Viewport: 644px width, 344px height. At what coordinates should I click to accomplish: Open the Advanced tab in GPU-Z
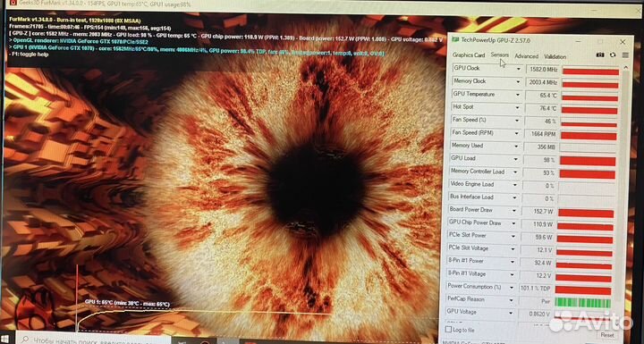pos(526,56)
